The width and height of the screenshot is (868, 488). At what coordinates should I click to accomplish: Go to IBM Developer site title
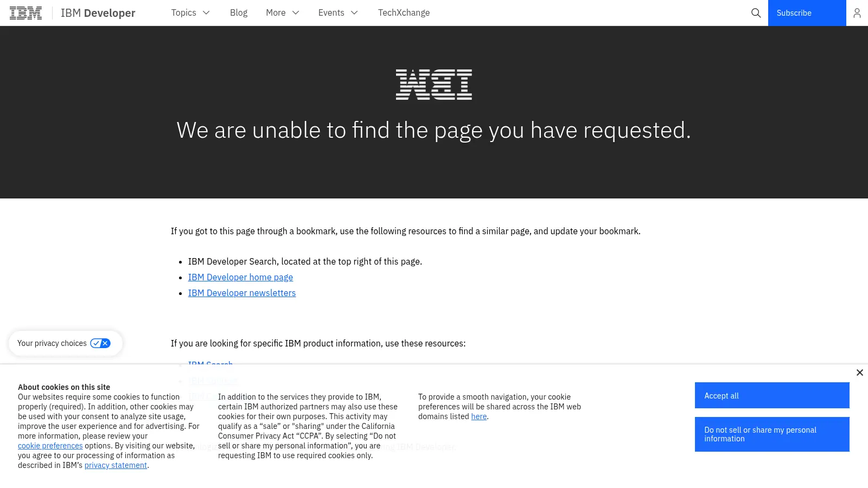(98, 13)
